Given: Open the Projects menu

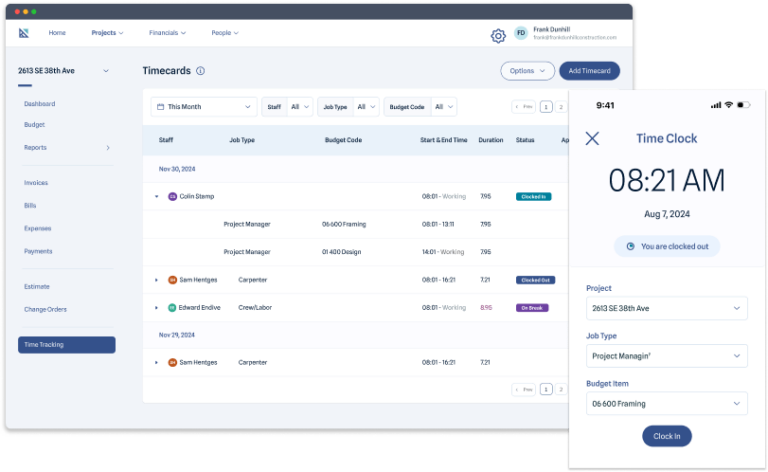Looking at the screenshot, I should coord(107,33).
